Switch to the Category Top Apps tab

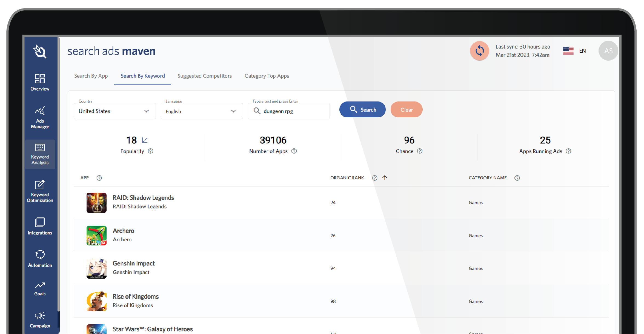click(x=267, y=76)
